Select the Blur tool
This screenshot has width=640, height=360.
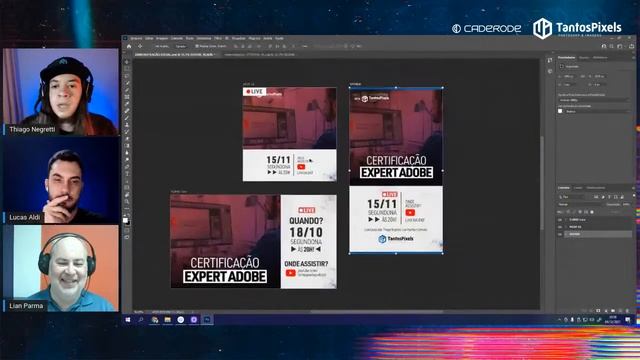(x=127, y=152)
